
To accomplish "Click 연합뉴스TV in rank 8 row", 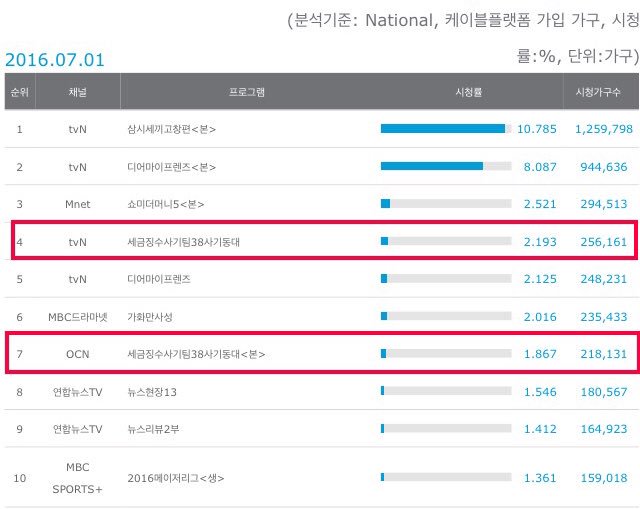I will pyautogui.click(x=78, y=392).
